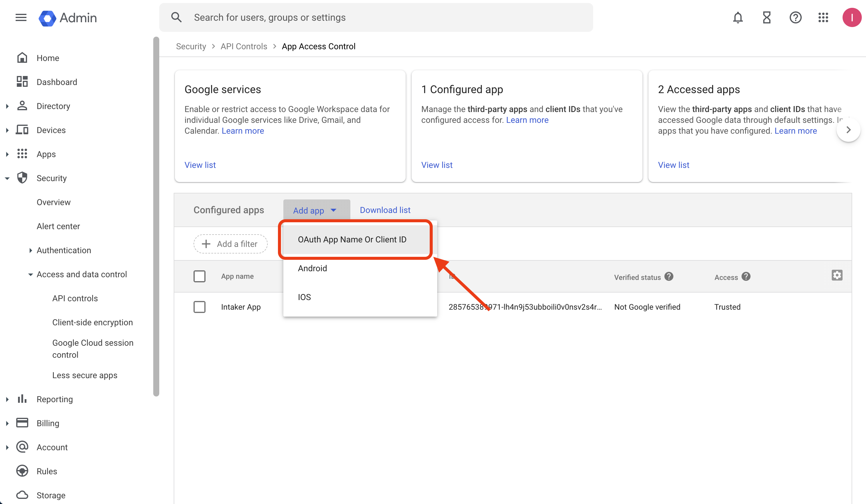This screenshot has height=504, width=866.
Task: Open the account avatar menu
Action: (x=852, y=17)
